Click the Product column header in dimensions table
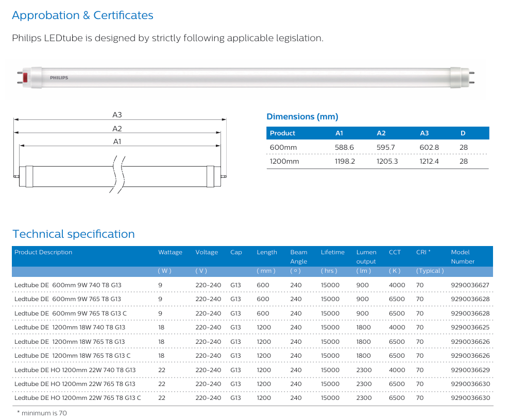 tap(282, 133)
